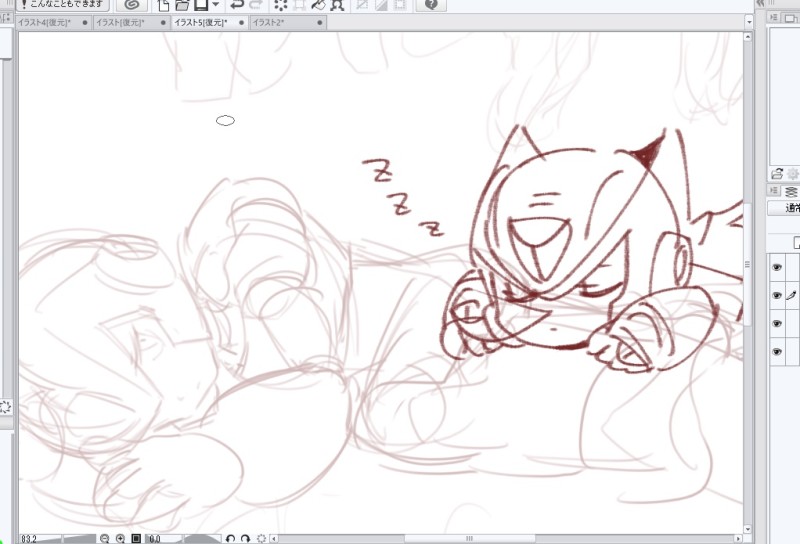
Task: Create a new document with page icon
Action: 163,5
